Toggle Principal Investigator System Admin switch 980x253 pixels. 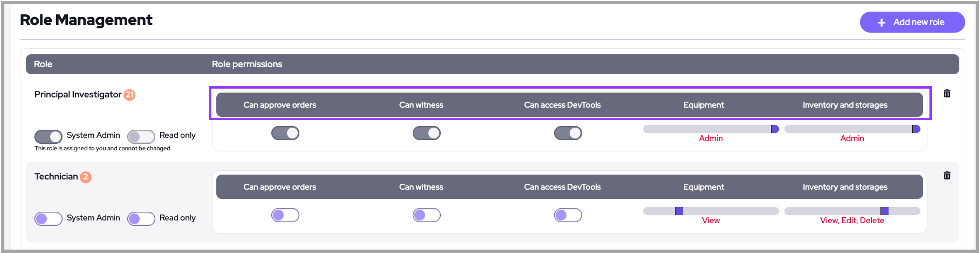(x=48, y=136)
